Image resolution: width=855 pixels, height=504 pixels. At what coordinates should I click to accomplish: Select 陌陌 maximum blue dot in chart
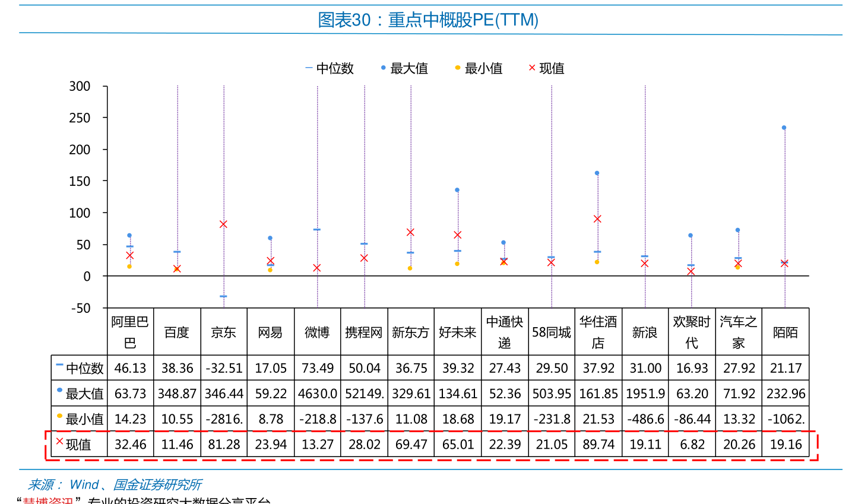point(784,128)
